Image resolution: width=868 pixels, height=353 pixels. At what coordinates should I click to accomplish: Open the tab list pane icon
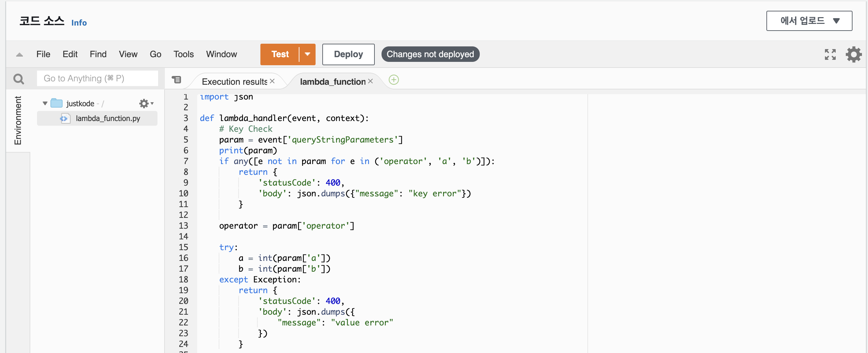(176, 79)
